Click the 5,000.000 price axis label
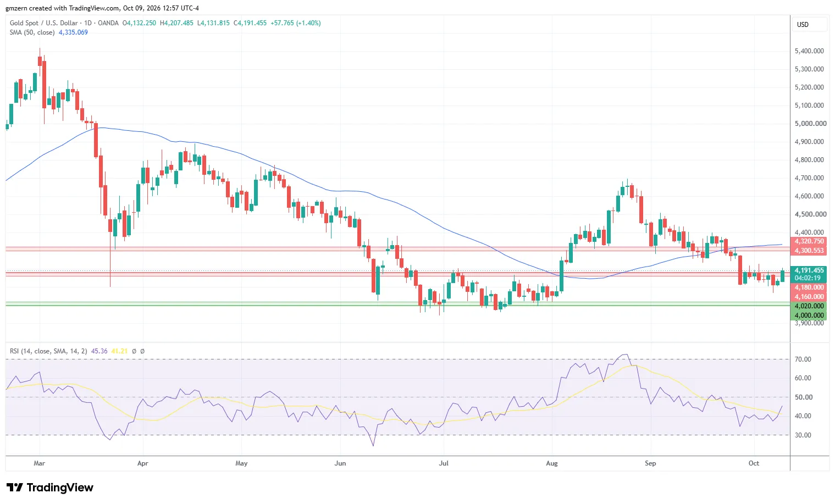The height and width of the screenshot is (504, 835). (810, 124)
